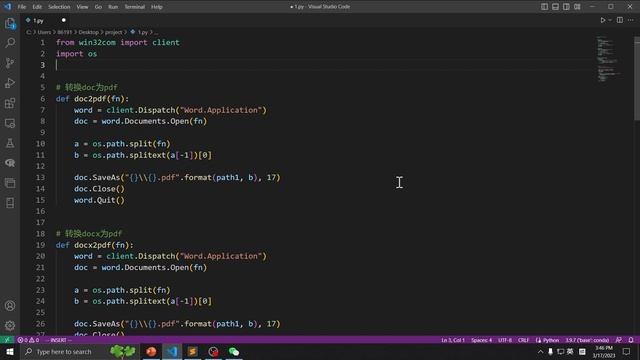640x360 pixels.
Task: Open the Help menu
Action: point(156,7)
